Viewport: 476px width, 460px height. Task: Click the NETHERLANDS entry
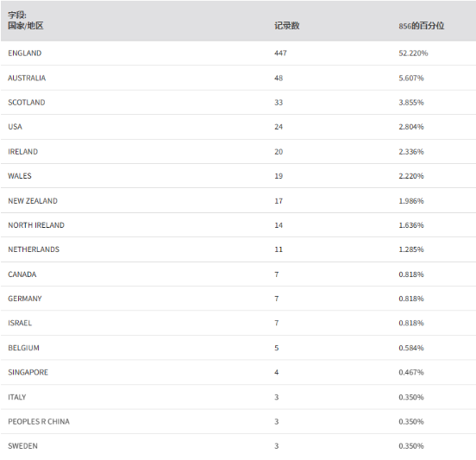tap(34, 249)
